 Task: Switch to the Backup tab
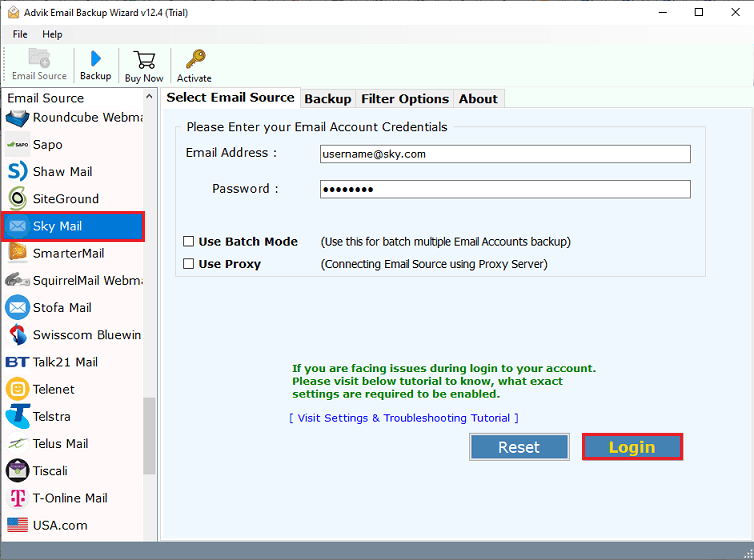[x=328, y=99]
